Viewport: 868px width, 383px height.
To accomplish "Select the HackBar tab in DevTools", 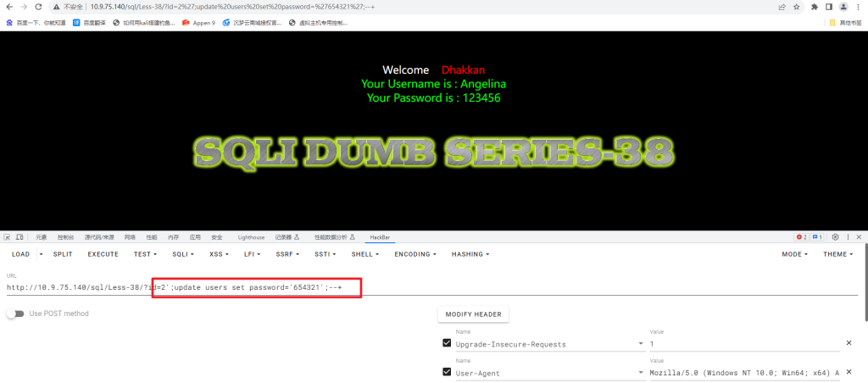I will coord(378,237).
